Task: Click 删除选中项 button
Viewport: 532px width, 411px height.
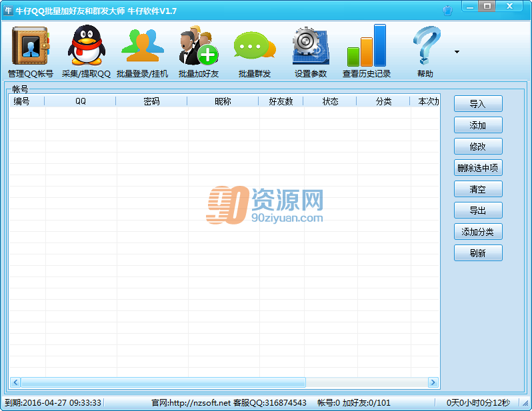Action: (478, 168)
